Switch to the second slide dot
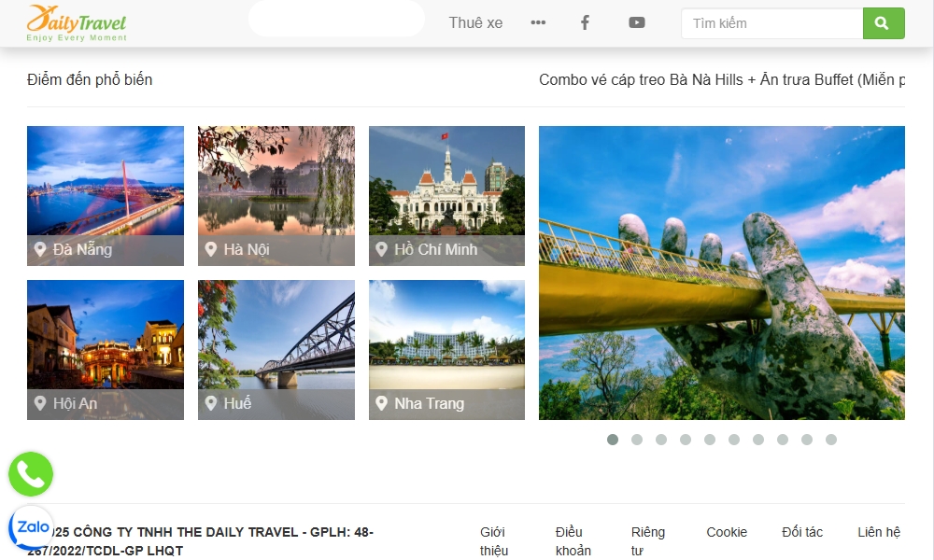The height and width of the screenshot is (560, 934). [x=637, y=439]
